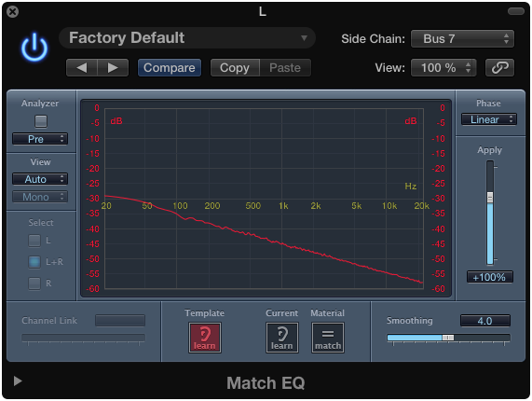Expand the disclosure triangle beside the Match EQ title

(x=18, y=381)
